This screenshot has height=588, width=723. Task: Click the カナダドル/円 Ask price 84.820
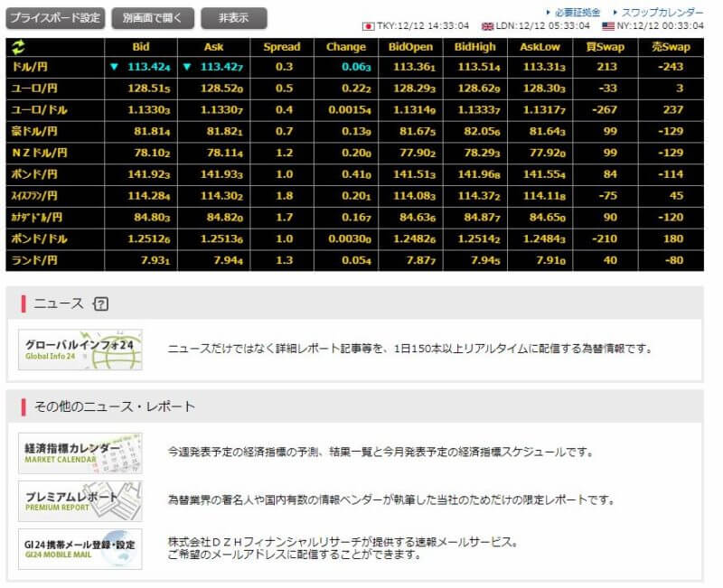[224, 217]
